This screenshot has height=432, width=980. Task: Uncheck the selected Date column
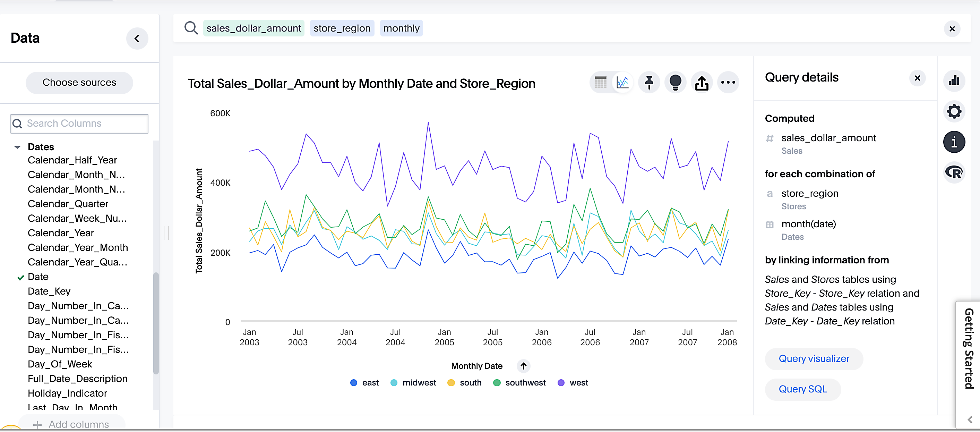coord(38,277)
